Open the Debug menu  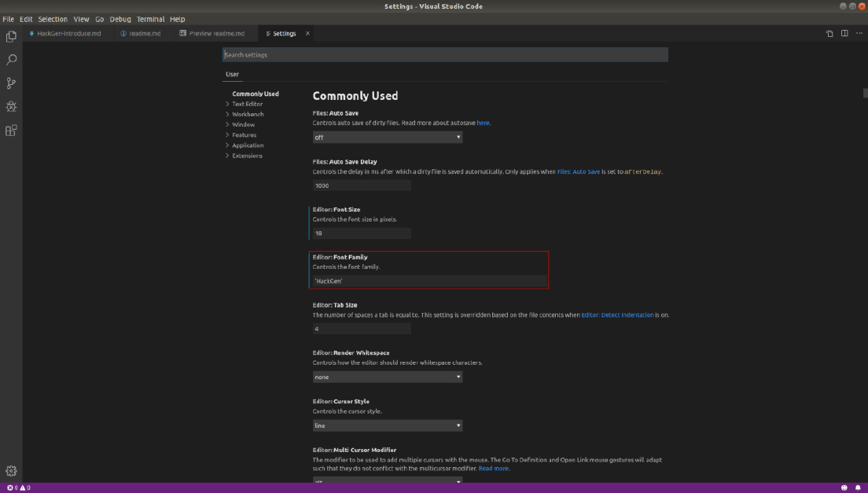point(120,19)
